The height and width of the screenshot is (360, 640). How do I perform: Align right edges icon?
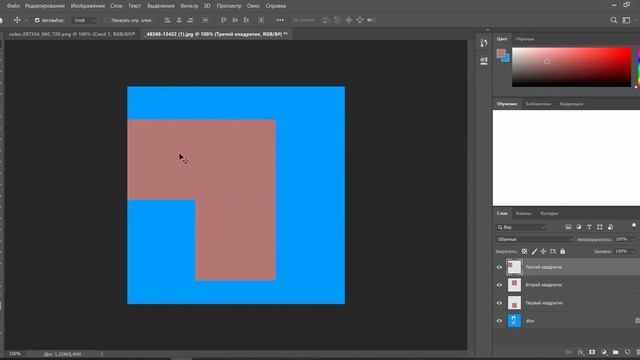tap(190, 20)
